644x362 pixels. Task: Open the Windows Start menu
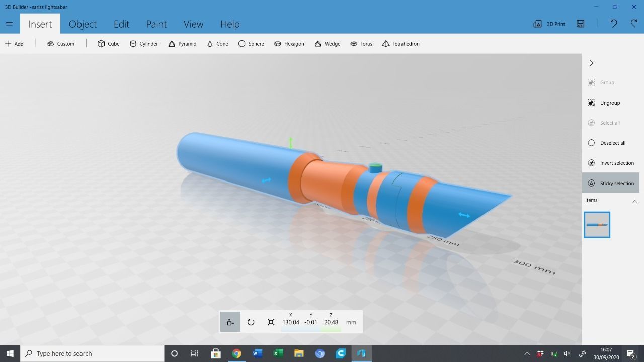pos(10,353)
